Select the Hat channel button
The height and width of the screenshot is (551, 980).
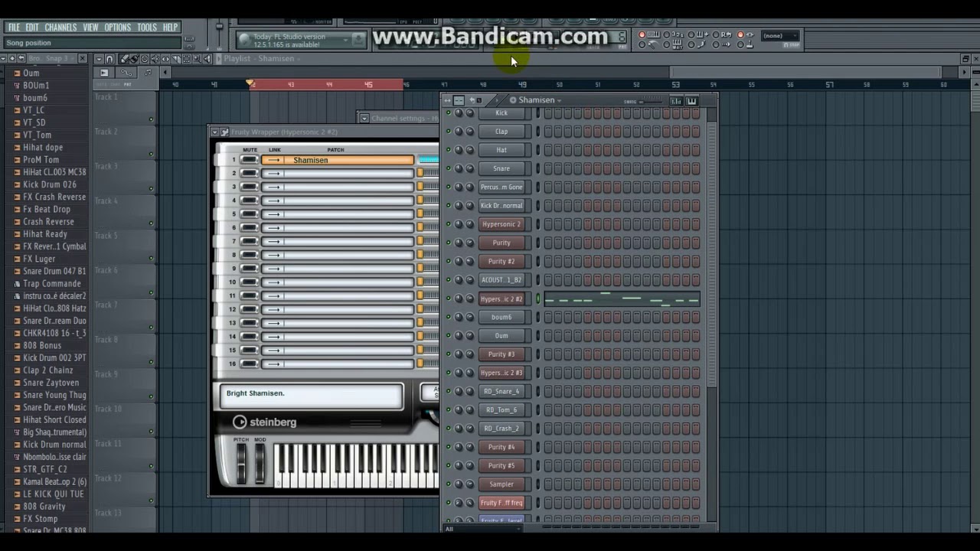[501, 150]
